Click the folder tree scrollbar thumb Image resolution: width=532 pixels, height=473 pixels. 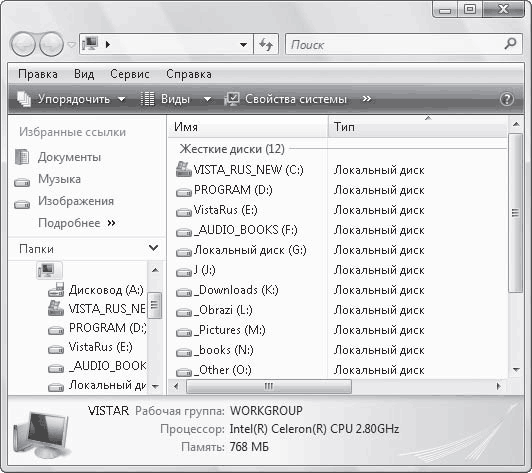[155, 305]
